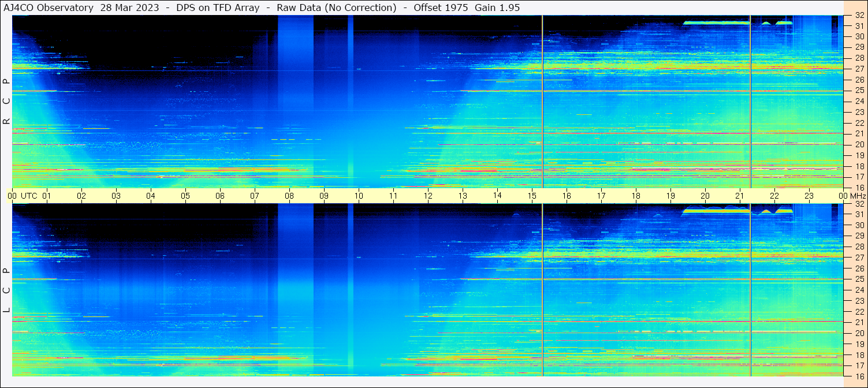Select the 27 MHz label on the LCP scale
Screen dimensions: 868x388
[859, 258]
